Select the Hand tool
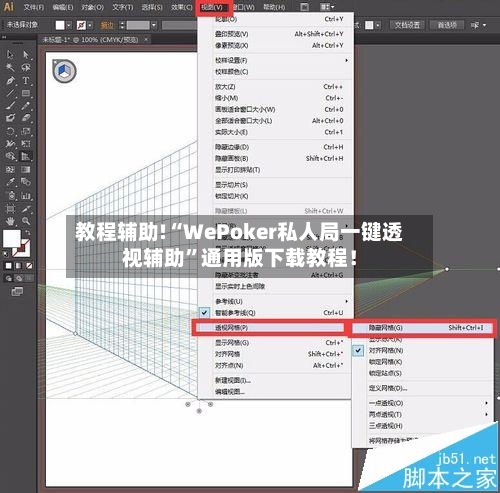Image resolution: width=500 pixels, height=493 pixels. (x=10, y=221)
